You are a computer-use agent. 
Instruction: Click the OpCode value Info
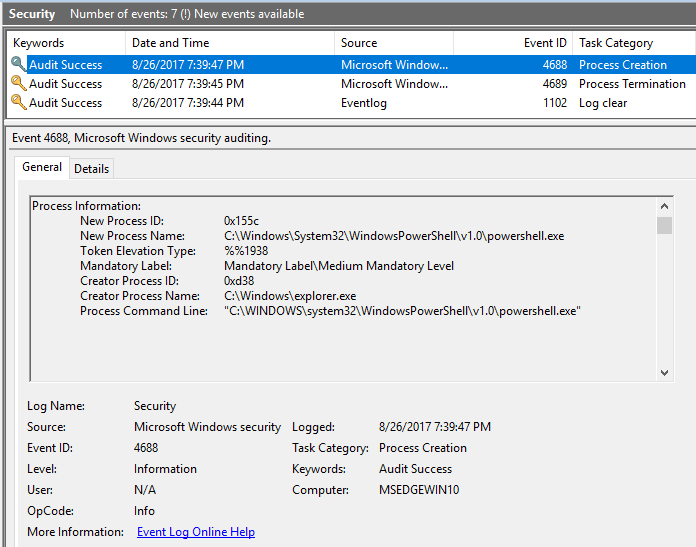pyautogui.click(x=144, y=511)
